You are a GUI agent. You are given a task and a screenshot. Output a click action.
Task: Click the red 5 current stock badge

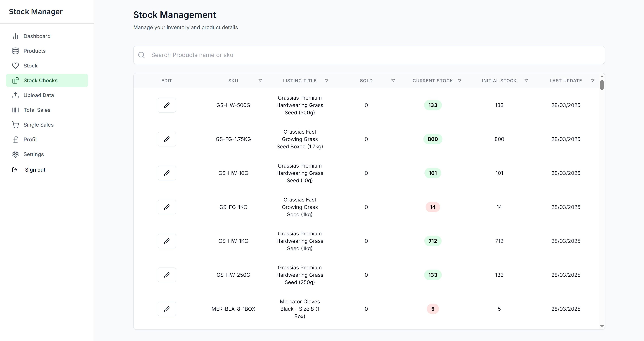pos(433,309)
